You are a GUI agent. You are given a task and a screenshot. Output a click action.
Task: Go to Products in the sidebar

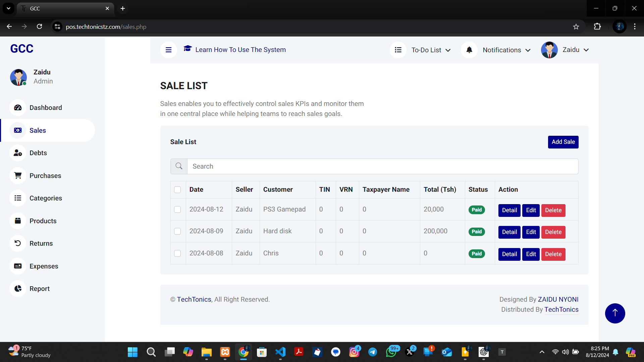tap(43, 221)
